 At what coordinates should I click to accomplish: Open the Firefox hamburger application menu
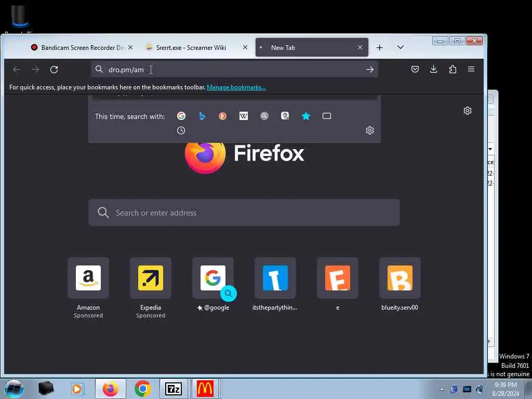(x=471, y=69)
